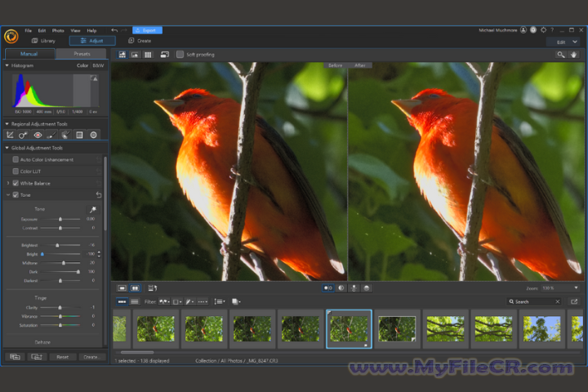Collapse Global Adjustment Tools section
The image size is (588, 392).
7,148
